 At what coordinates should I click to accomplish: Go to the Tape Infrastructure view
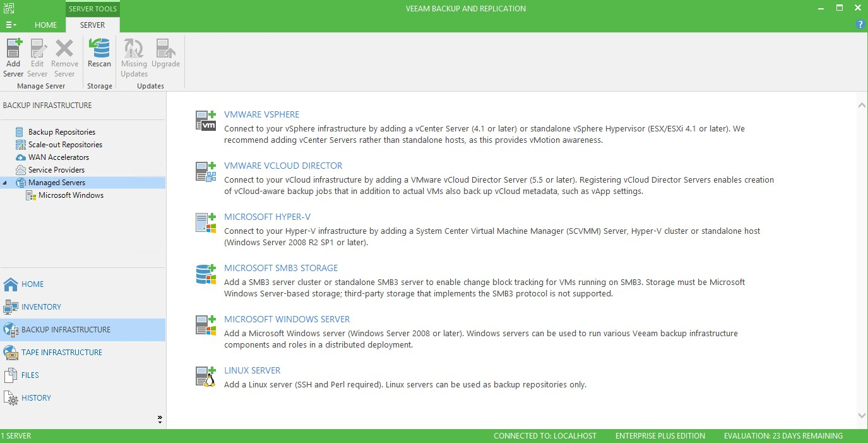(61, 352)
